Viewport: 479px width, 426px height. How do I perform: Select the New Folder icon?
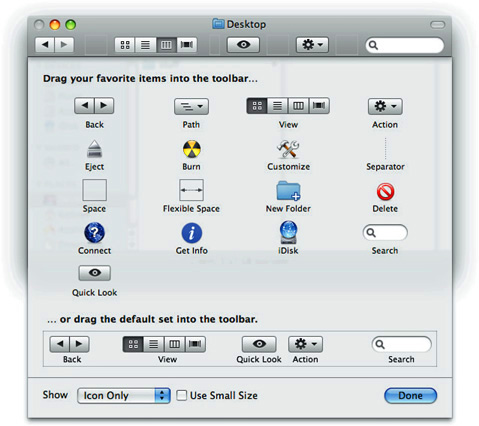coord(288,191)
